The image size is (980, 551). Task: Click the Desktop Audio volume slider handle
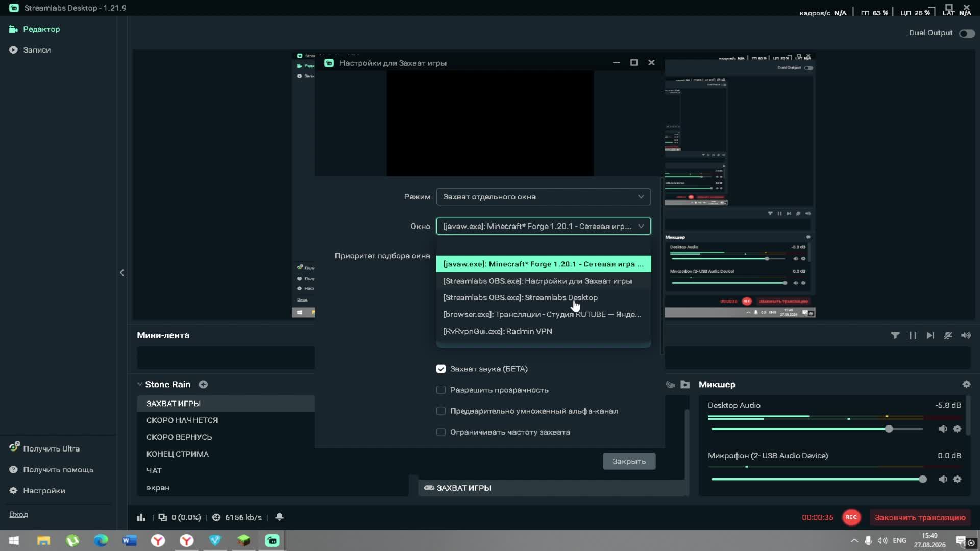coord(889,429)
